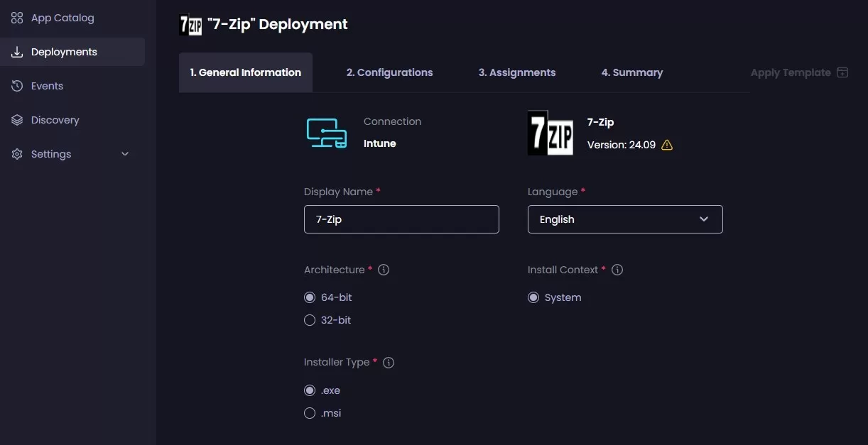Open the Assignments tab
The height and width of the screenshot is (445, 868).
(x=516, y=72)
